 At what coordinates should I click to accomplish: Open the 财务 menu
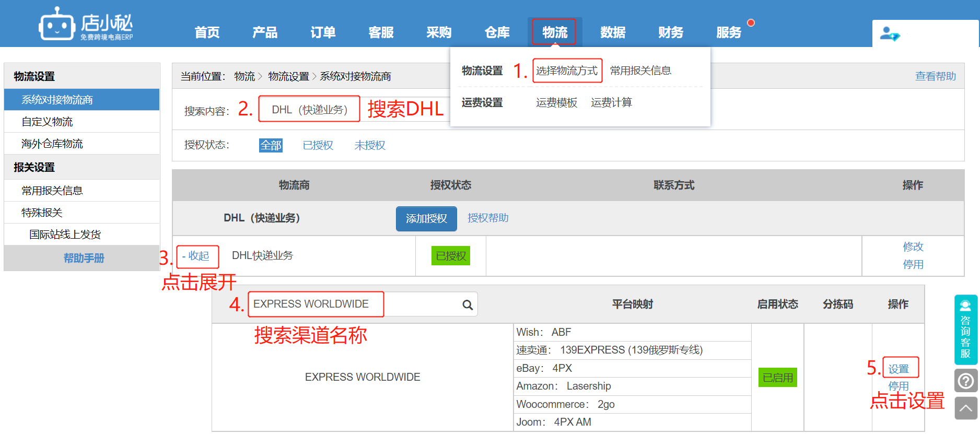click(671, 32)
